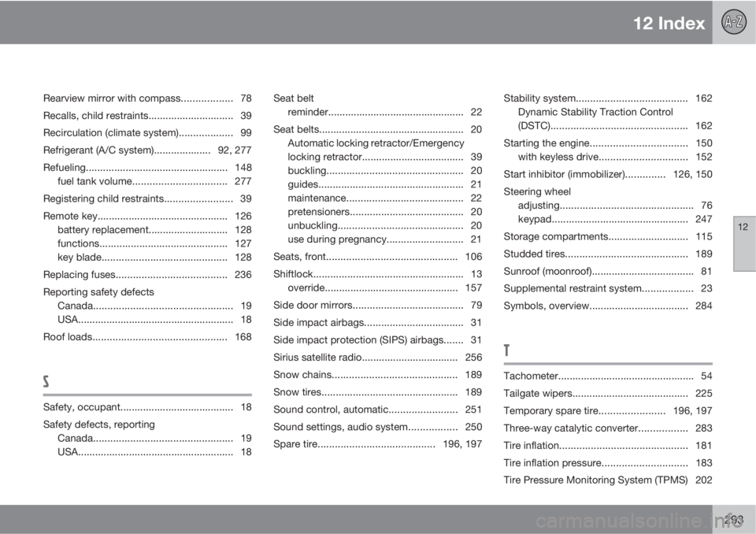Click 'Temporary spare tire' entry

coord(608,411)
